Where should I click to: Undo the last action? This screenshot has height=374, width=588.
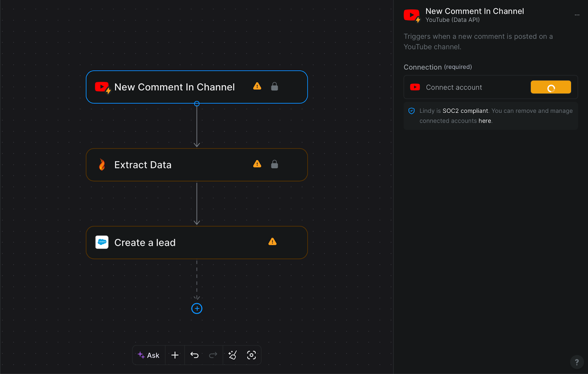194,355
